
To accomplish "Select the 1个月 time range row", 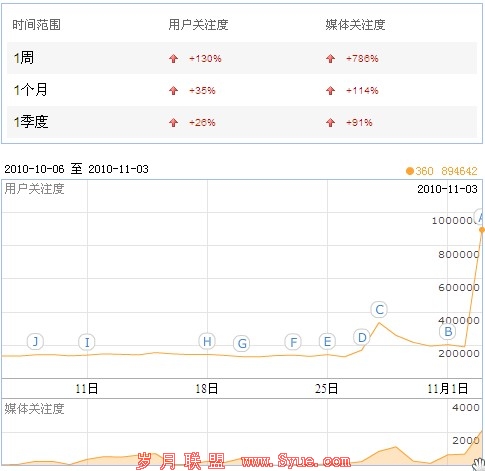I will [x=242, y=90].
